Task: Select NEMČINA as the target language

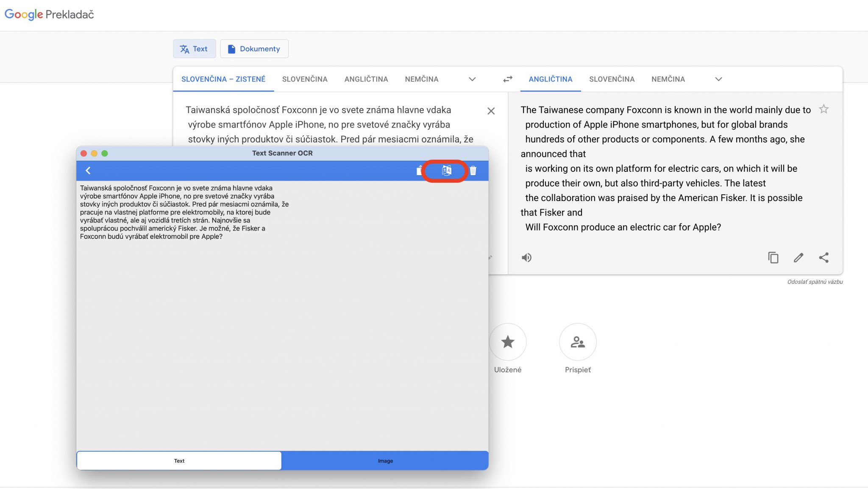Action: [x=668, y=79]
